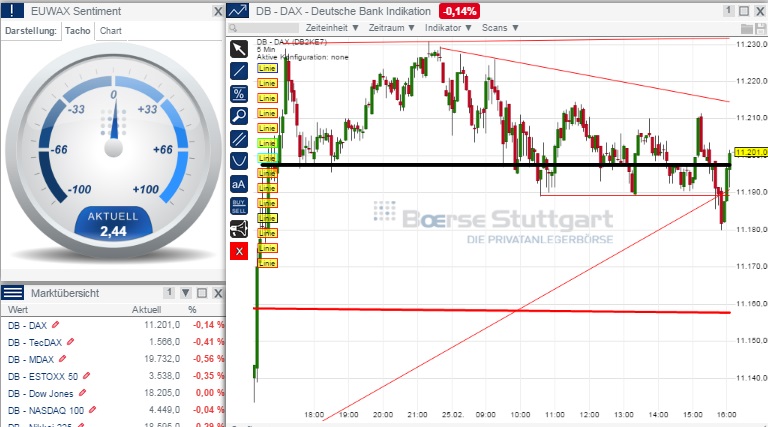Select the cyan Linie label
Image resolution: width=768 pixels, height=427 pixels.
point(267,158)
